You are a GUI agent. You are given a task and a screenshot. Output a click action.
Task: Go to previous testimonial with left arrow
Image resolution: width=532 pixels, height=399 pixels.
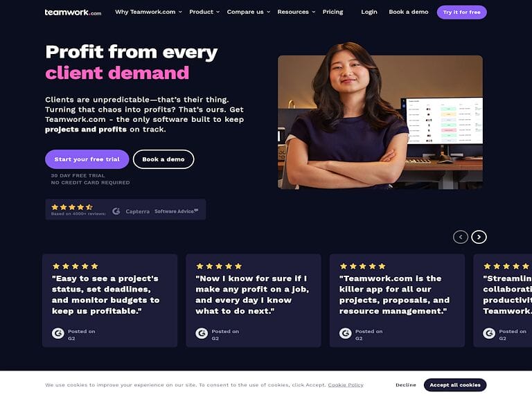[x=461, y=237]
